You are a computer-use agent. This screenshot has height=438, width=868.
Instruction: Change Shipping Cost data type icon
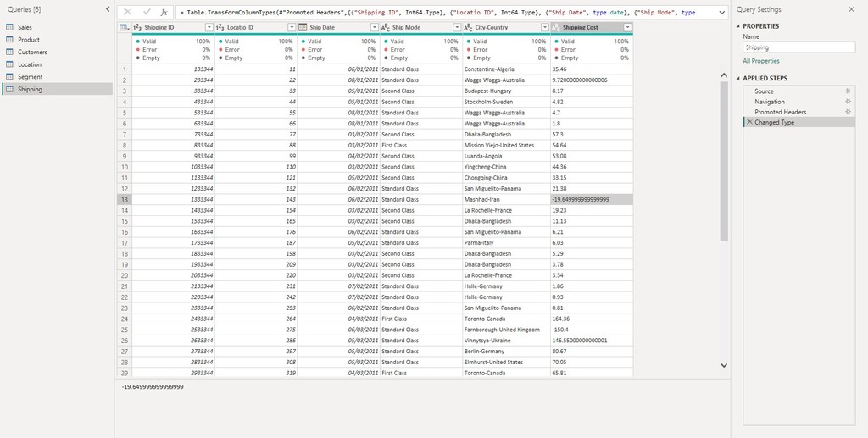point(556,28)
